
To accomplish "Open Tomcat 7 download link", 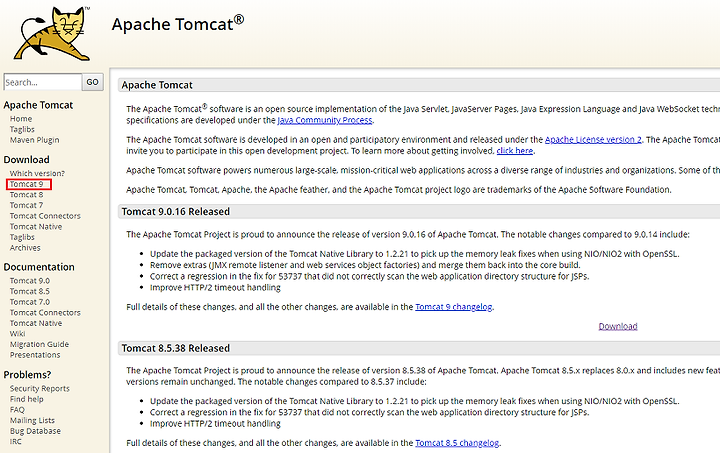I will tap(27, 205).
